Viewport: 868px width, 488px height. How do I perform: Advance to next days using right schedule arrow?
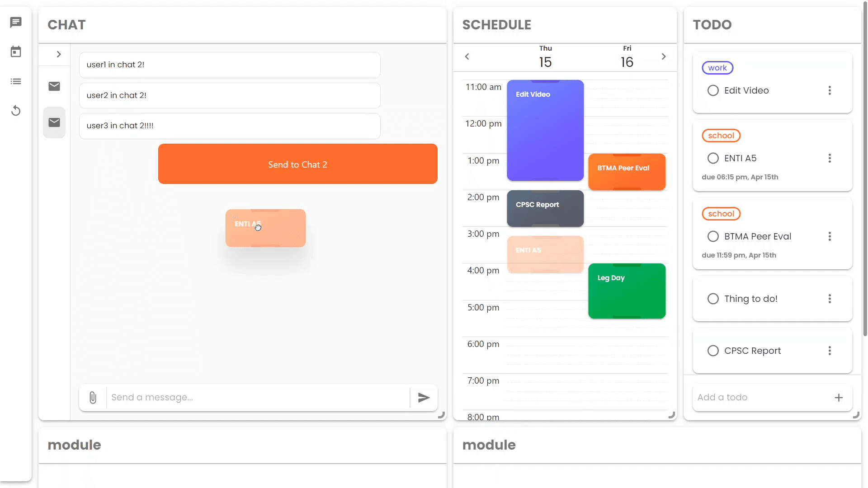[664, 56]
